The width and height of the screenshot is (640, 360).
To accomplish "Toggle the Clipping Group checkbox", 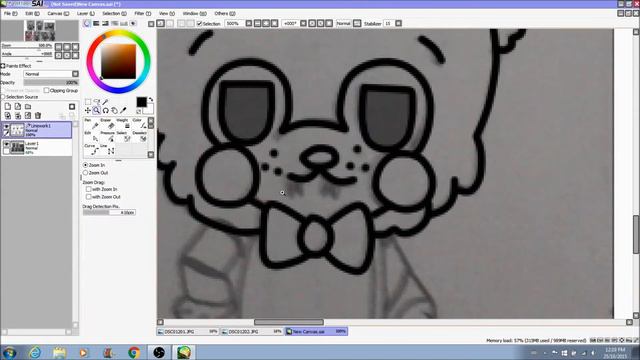I will point(47,90).
